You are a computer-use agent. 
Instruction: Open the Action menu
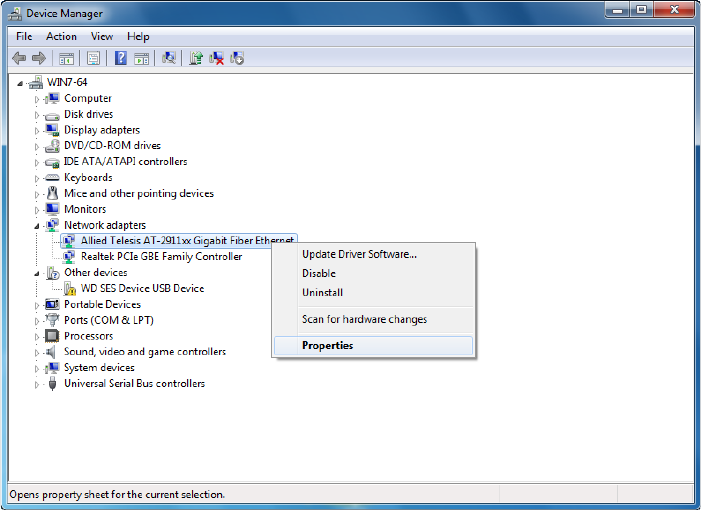(61, 36)
